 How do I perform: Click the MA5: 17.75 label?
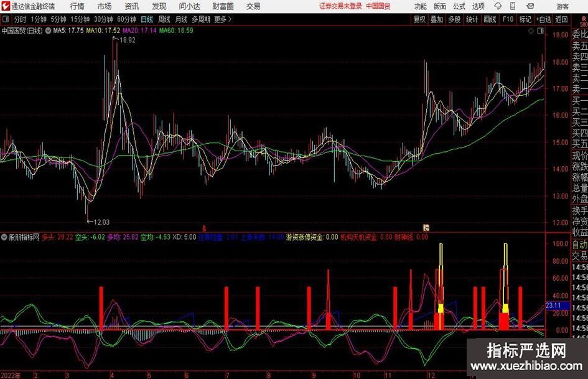tap(68, 30)
